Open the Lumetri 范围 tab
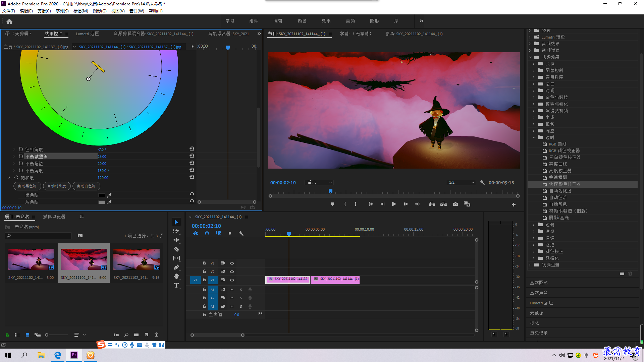This screenshot has height=362, width=644. (88, 34)
